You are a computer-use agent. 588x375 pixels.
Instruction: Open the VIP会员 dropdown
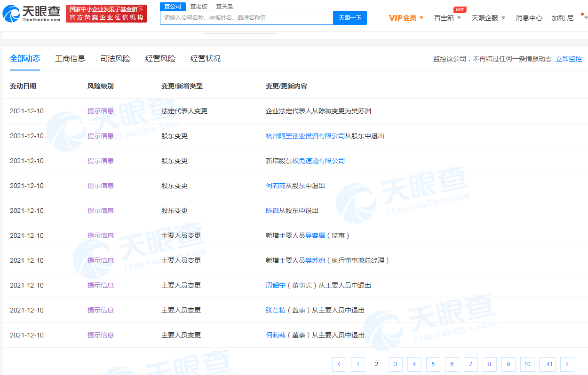pyautogui.click(x=406, y=18)
